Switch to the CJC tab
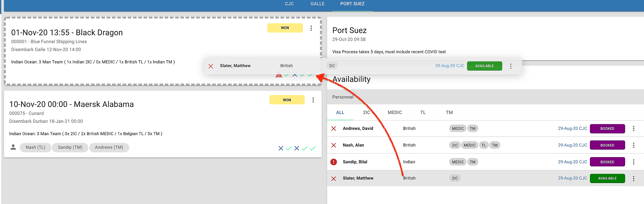 pos(289,4)
